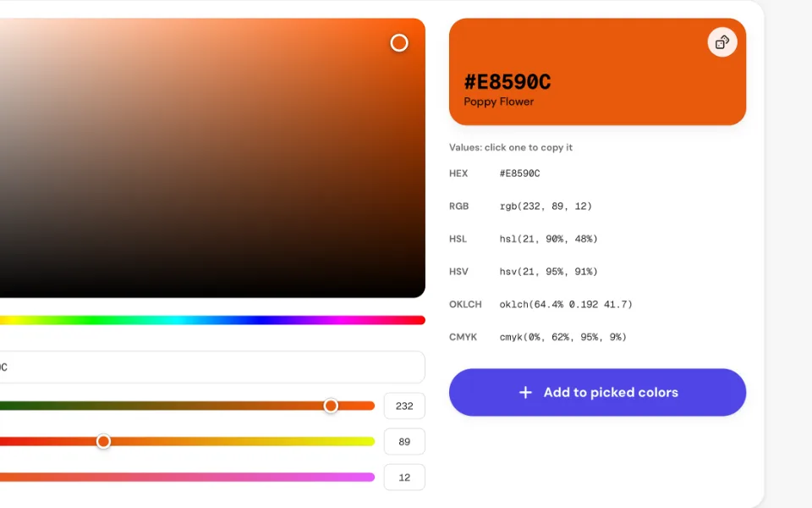Click inside the color gradient picker area

pos(212,158)
